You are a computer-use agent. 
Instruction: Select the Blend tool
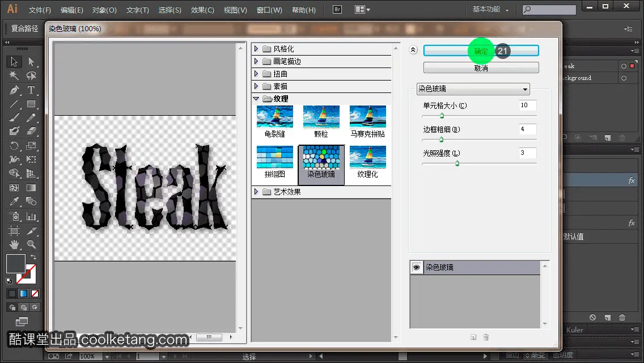click(31, 201)
